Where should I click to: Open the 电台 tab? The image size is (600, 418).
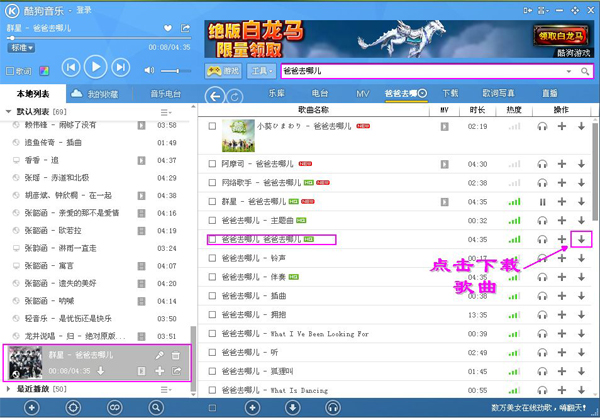pos(320,93)
